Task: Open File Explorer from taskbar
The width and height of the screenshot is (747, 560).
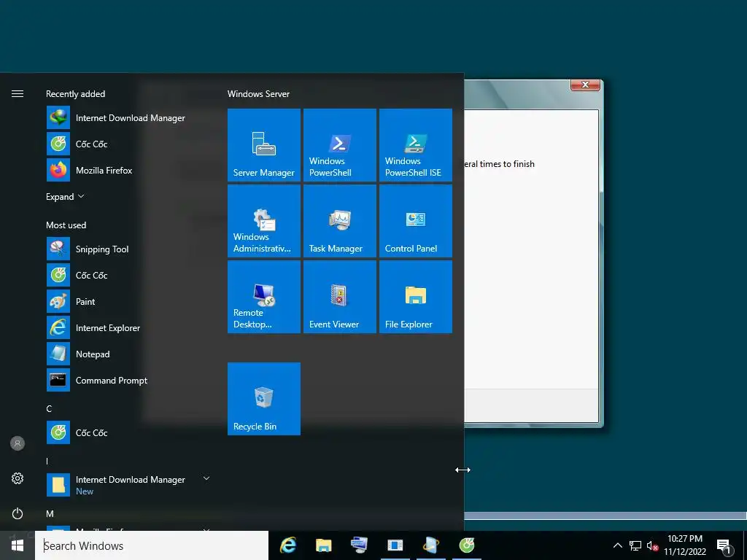Action: [323, 545]
